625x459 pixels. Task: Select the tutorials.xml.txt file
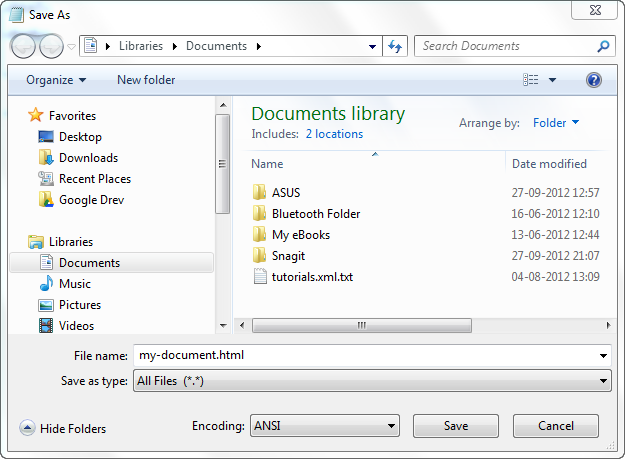[x=312, y=277]
